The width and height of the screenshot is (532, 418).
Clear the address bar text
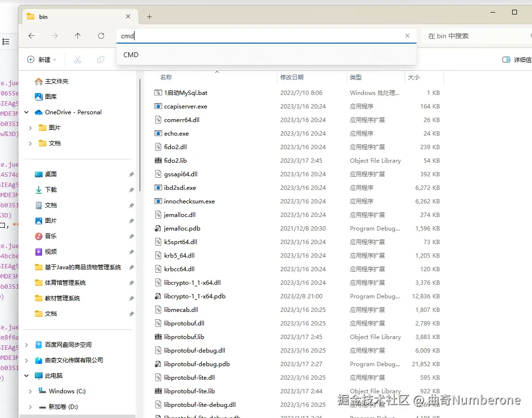(408, 36)
